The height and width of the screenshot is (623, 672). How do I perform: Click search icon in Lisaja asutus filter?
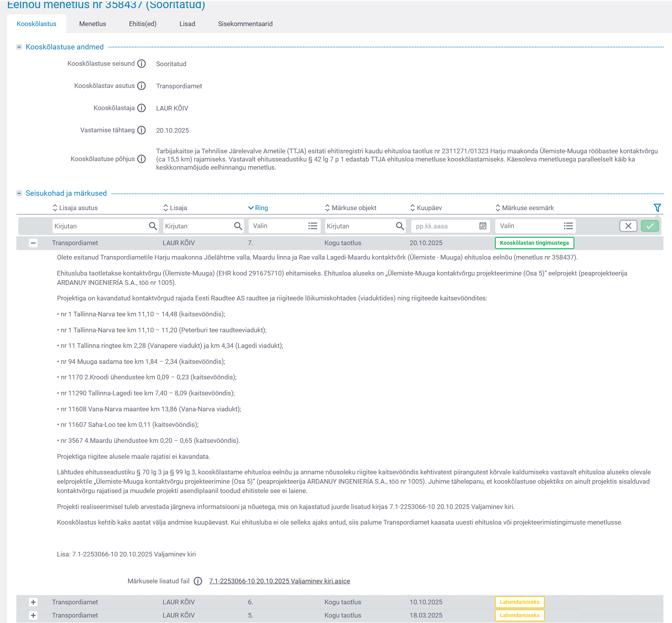tap(153, 226)
